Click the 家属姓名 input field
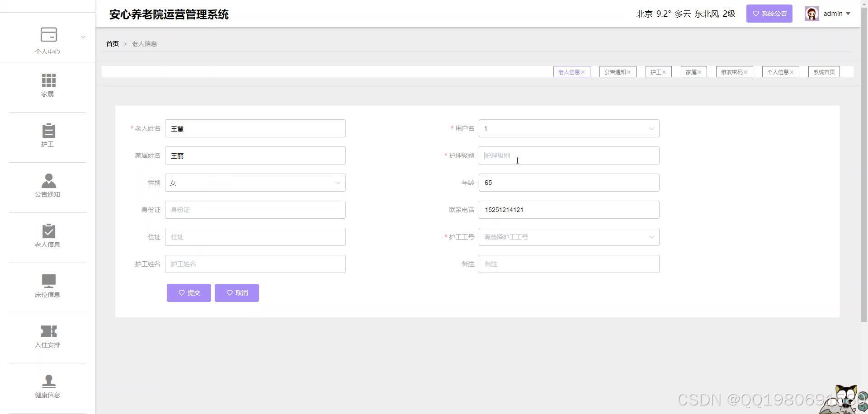 click(x=255, y=155)
